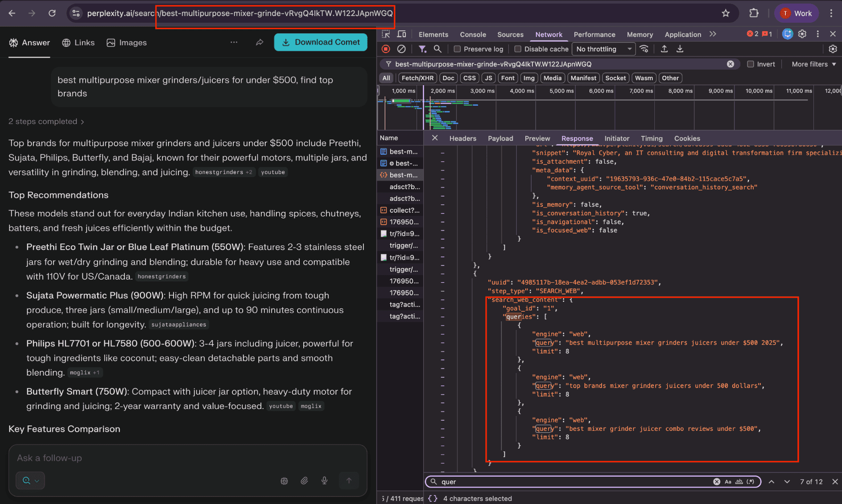Close the response search bar
842x504 pixels.
pos(835,482)
